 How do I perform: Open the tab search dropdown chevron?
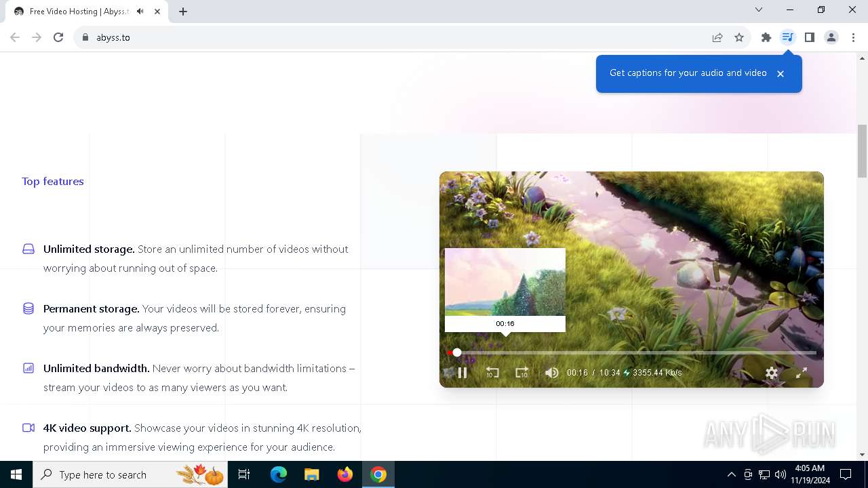click(x=759, y=10)
